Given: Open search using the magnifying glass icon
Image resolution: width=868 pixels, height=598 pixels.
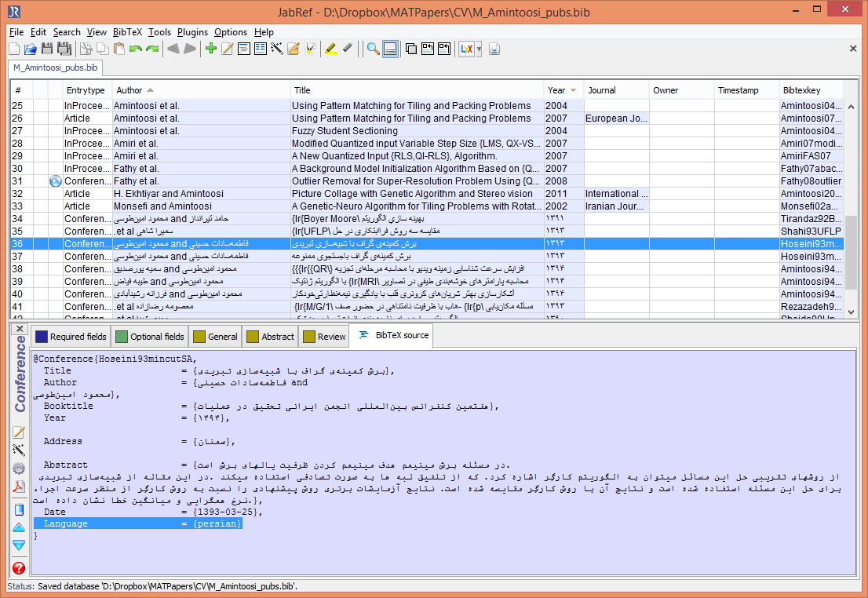Looking at the screenshot, I should click(374, 49).
